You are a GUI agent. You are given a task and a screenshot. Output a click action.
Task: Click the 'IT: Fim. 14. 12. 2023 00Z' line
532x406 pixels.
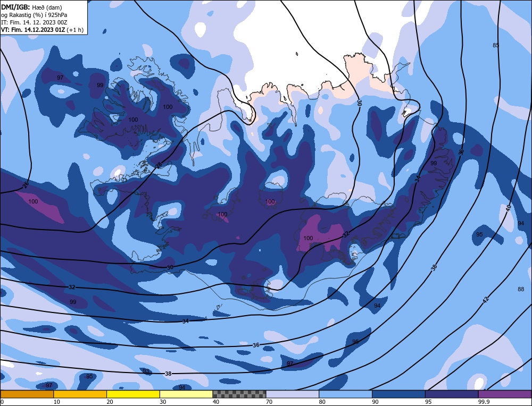(x=34, y=22)
